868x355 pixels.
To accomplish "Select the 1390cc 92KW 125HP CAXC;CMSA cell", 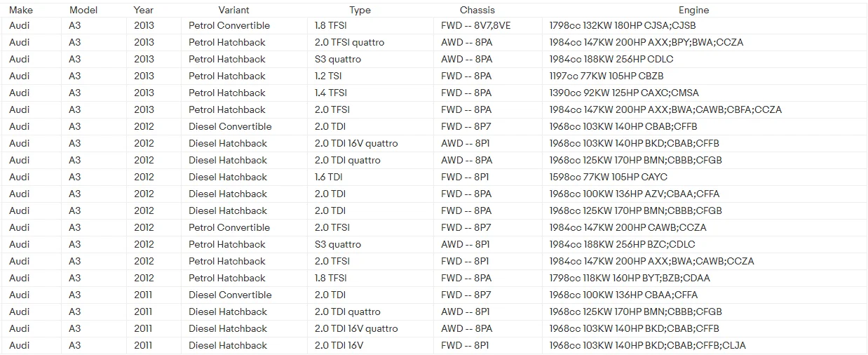I will [705, 93].
